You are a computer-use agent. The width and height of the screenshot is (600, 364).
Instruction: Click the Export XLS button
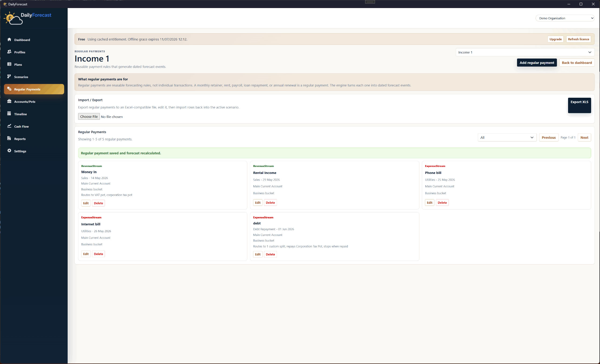(x=579, y=105)
